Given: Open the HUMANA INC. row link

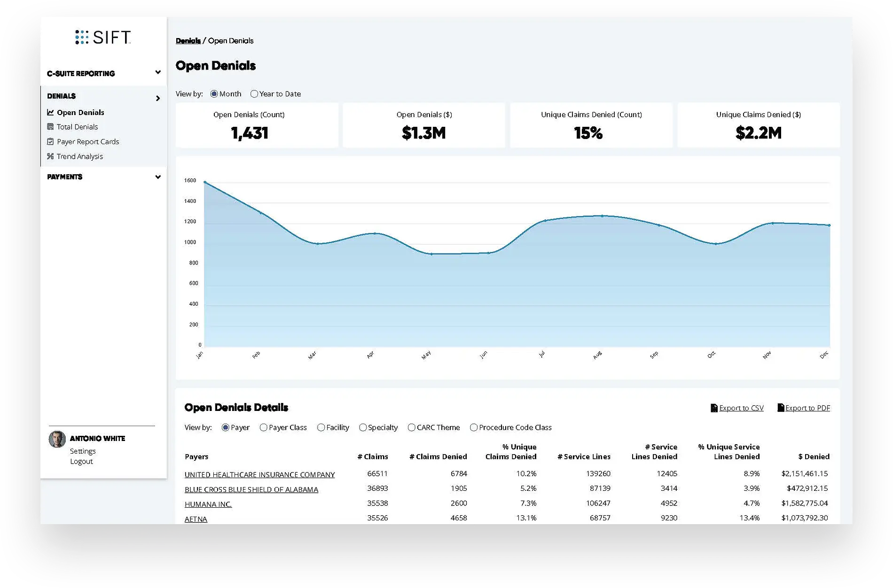Looking at the screenshot, I should 208,504.
